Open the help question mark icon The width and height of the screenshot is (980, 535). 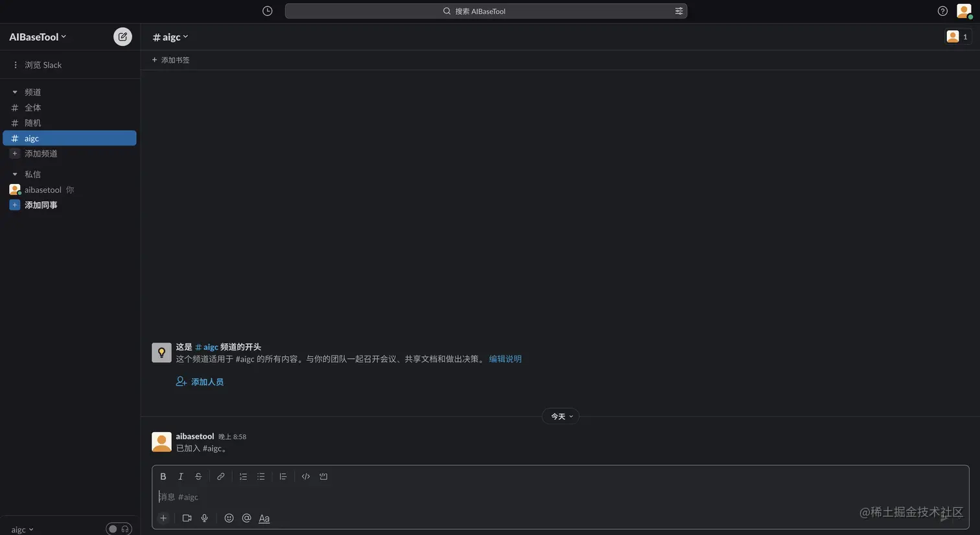coord(942,11)
